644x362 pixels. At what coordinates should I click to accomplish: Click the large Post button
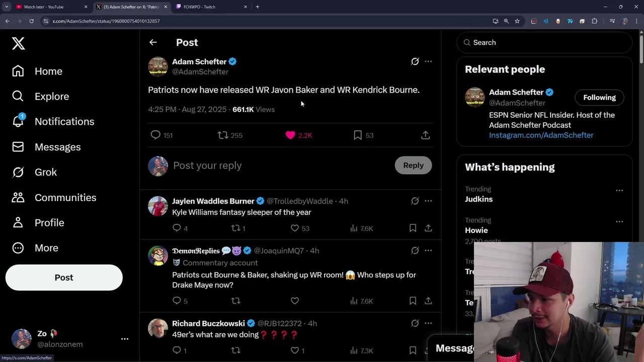64,278
